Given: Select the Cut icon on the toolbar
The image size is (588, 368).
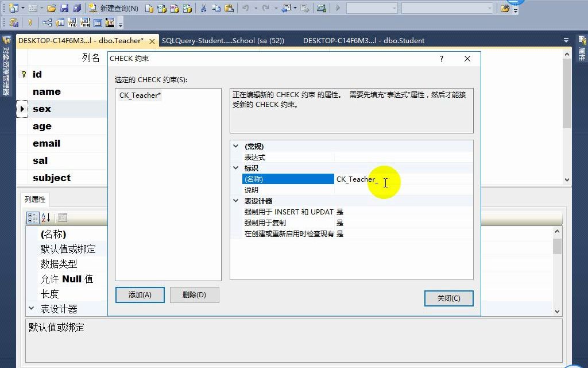Looking at the screenshot, I should click(204, 8).
